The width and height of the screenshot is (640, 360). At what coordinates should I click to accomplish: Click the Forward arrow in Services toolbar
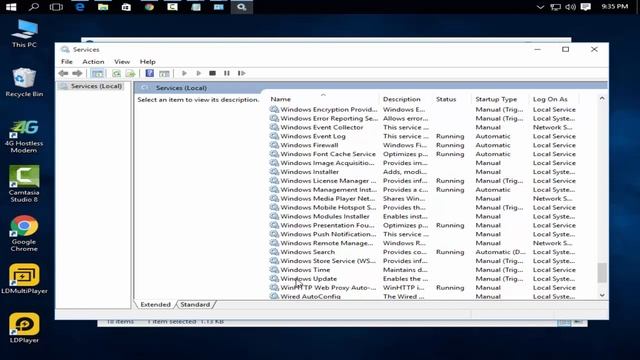pyautogui.click(x=77, y=73)
